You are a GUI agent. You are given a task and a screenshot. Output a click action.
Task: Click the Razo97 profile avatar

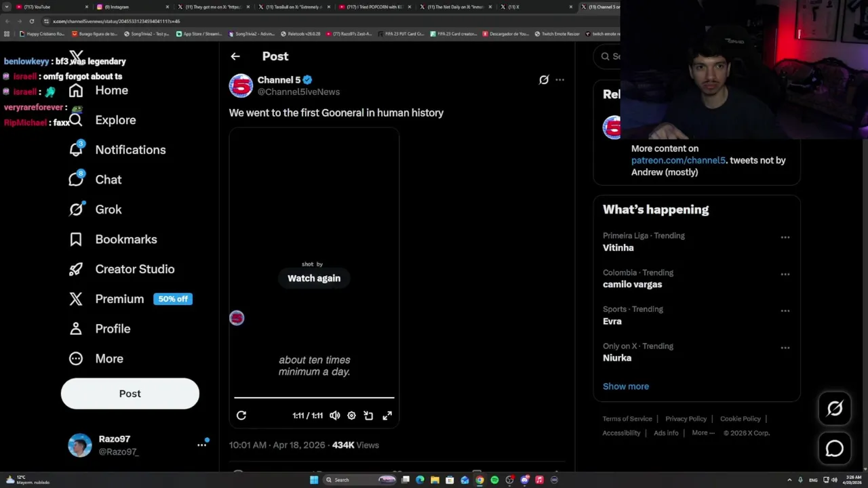[80, 445]
